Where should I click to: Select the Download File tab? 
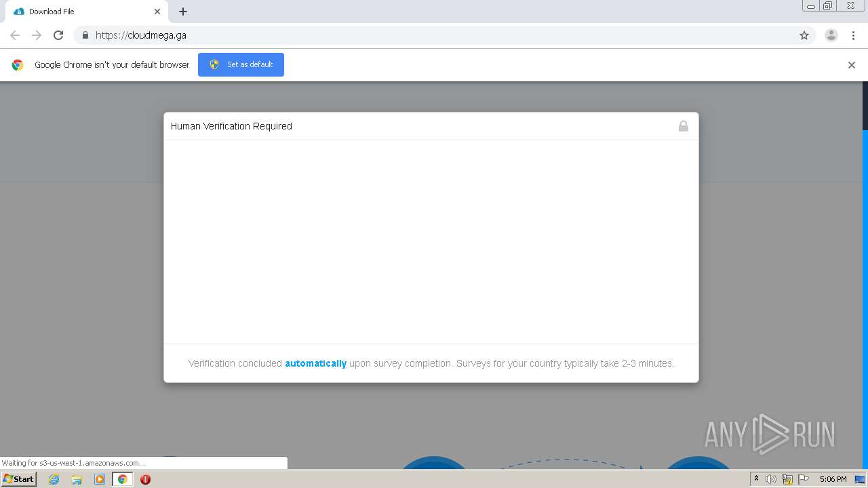(85, 12)
